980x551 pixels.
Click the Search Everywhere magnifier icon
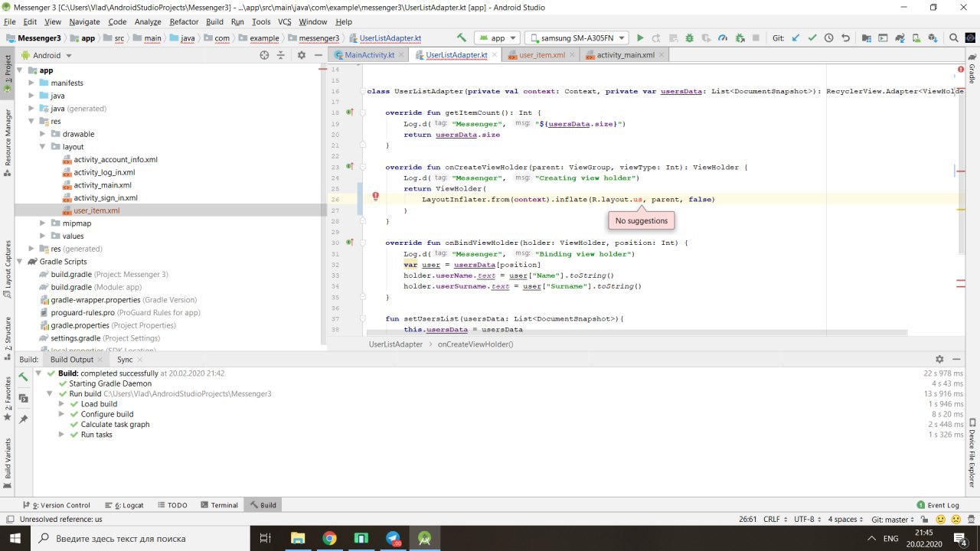(x=954, y=37)
